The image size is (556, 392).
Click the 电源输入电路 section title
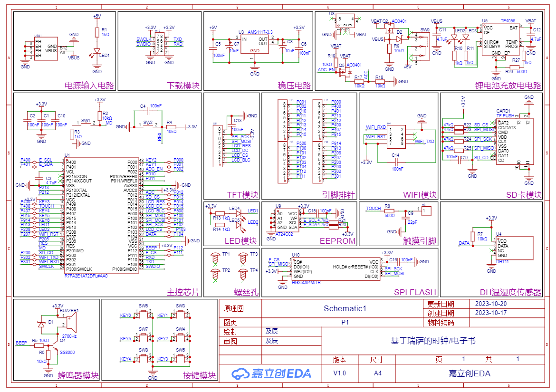[89, 86]
